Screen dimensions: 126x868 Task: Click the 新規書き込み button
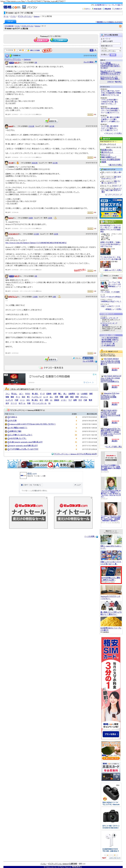tap(41, 40)
